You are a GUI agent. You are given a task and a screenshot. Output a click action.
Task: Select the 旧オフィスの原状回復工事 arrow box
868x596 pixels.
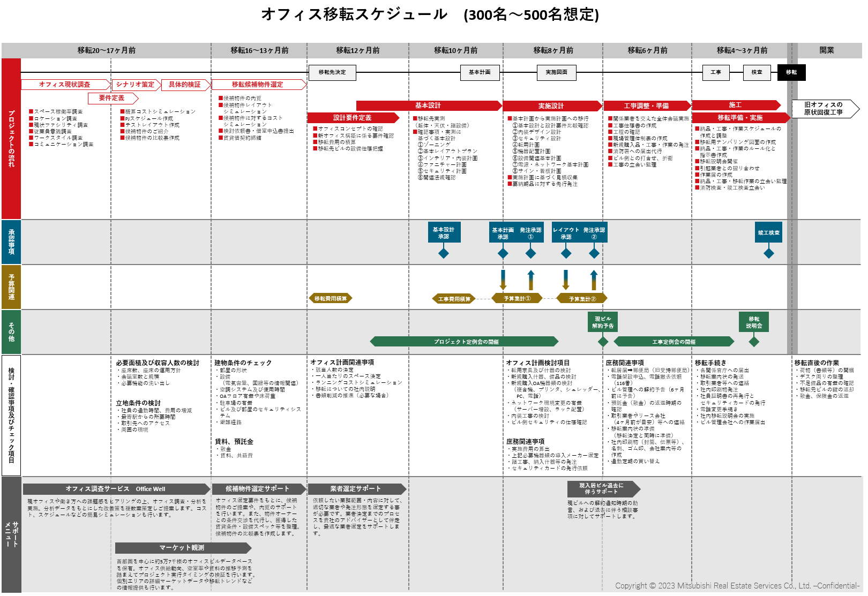tap(824, 109)
